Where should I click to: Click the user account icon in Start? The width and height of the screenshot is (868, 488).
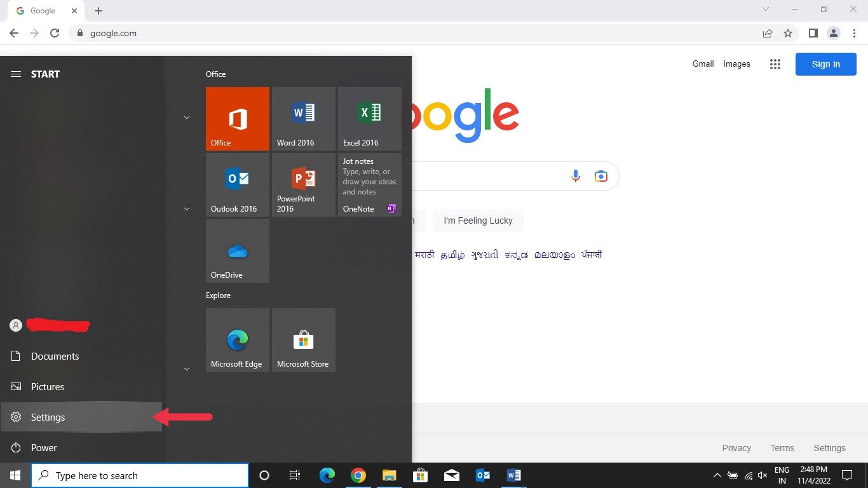[16, 325]
